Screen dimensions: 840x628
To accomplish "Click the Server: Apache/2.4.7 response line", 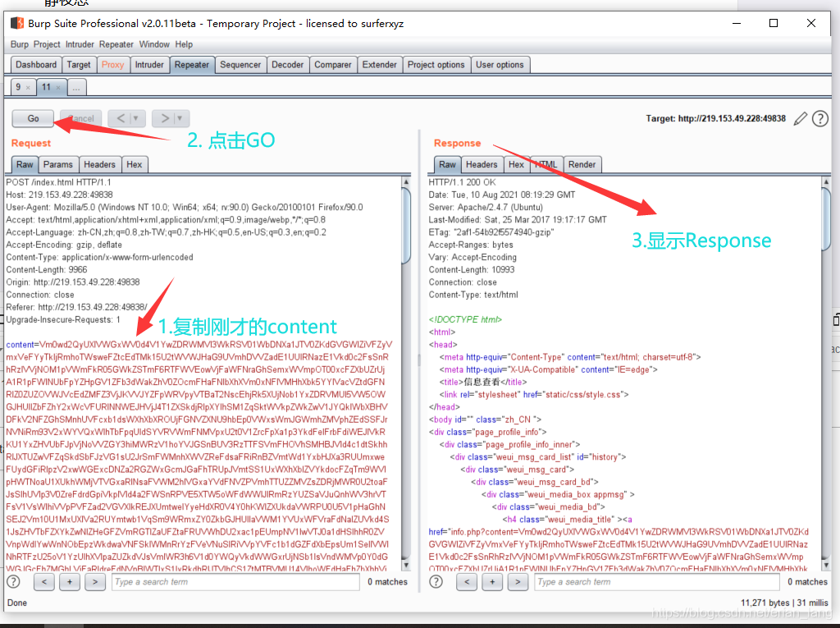I will pos(486,207).
